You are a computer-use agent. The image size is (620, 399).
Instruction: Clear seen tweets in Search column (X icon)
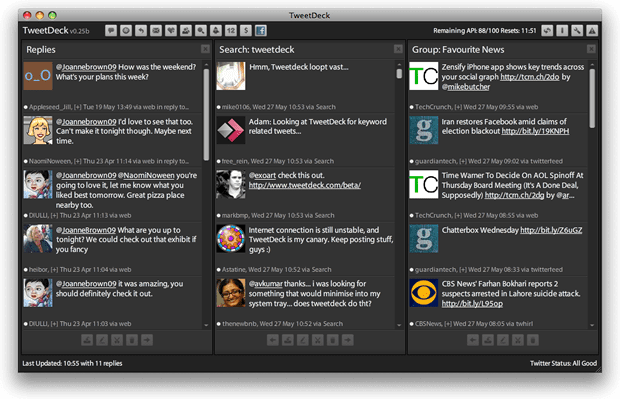point(318,340)
